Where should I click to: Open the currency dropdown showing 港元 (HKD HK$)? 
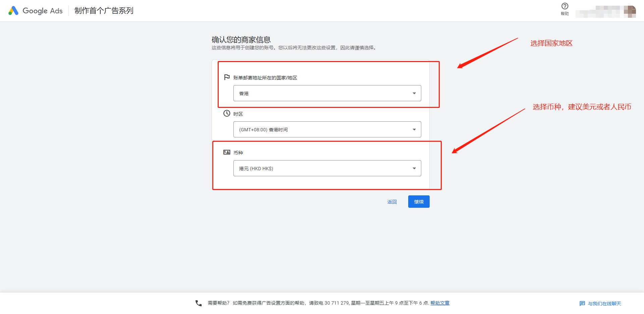327,168
